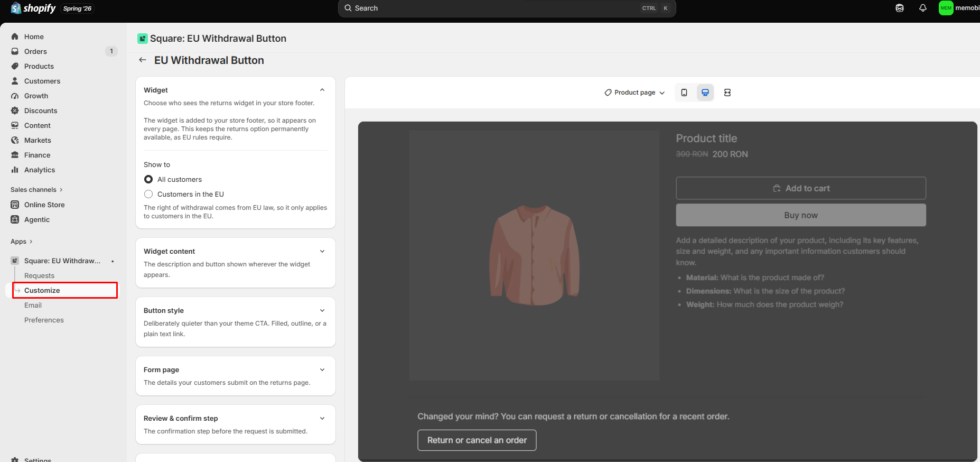Expand the Review & confirm step section

[322, 419]
